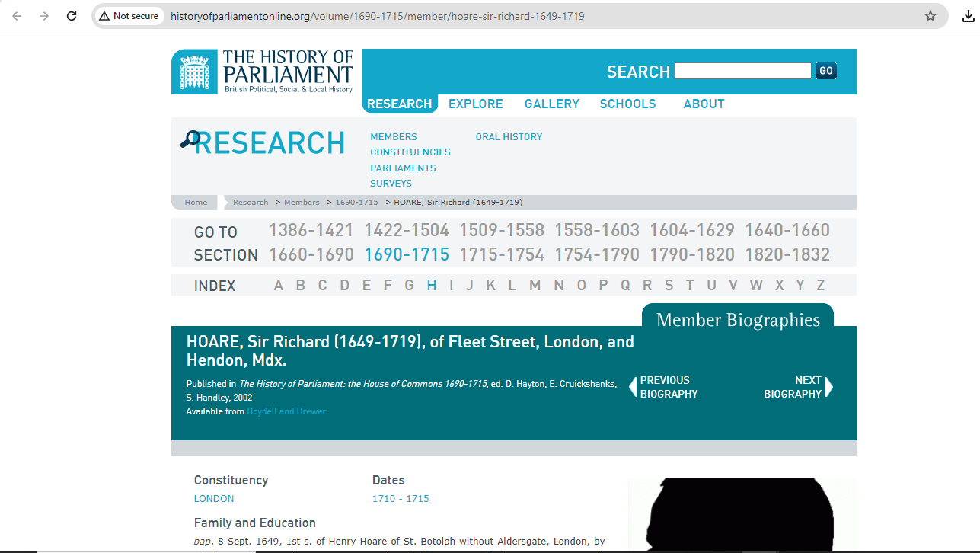Click the member portrait silhouette image
Screen dimensions: 980x553
tap(742, 516)
